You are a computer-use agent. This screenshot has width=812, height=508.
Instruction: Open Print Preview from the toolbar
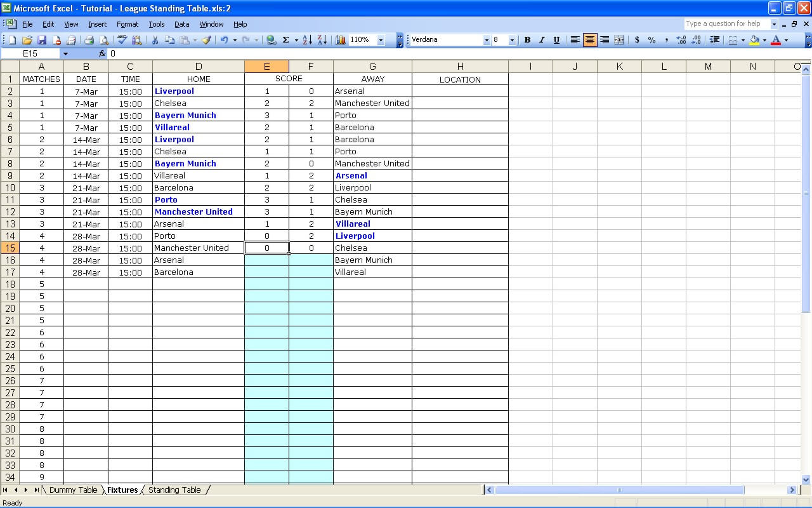coord(104,40)
